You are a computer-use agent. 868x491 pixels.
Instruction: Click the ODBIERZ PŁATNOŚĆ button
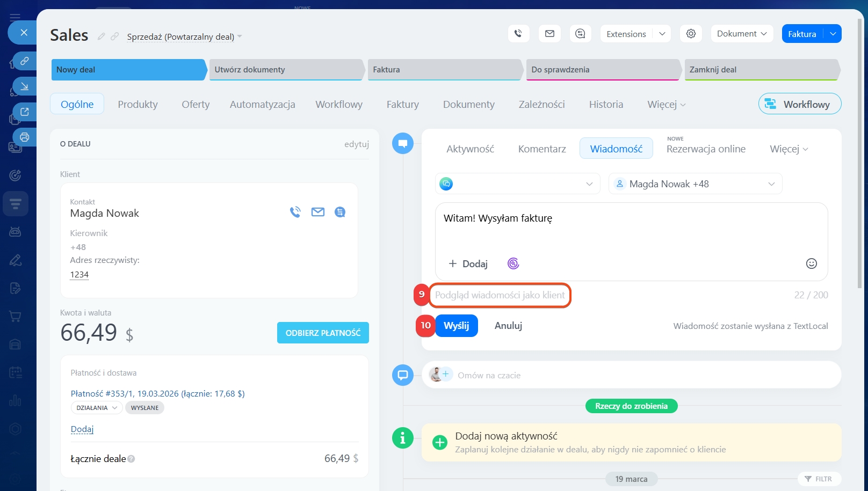point(323,333)
